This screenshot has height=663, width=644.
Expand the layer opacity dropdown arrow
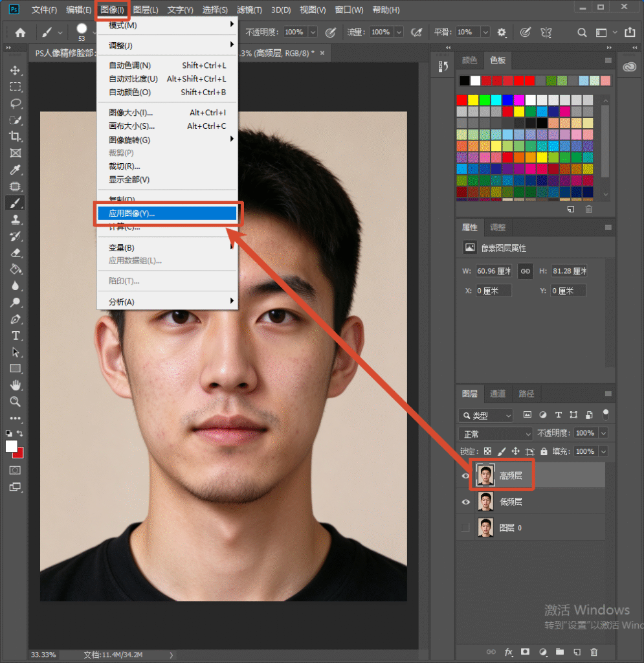(x=603, y=433)
